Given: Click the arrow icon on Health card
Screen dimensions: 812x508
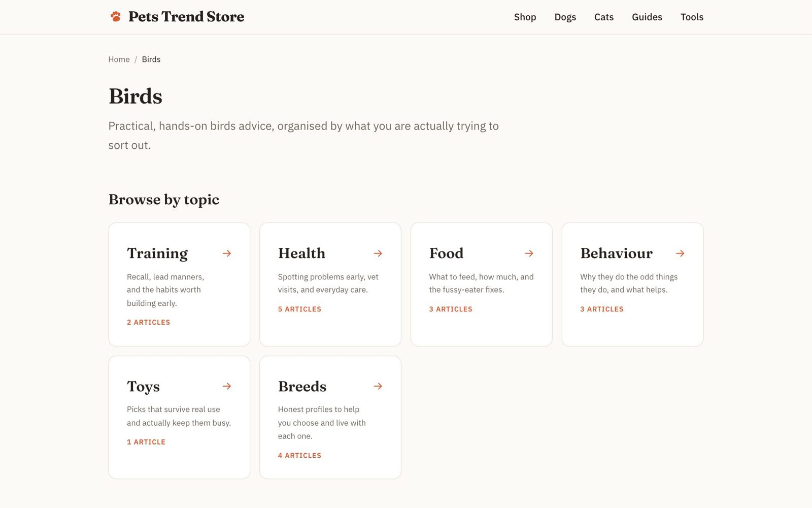Looking at the screenshot, I should (x=378, y=253).
